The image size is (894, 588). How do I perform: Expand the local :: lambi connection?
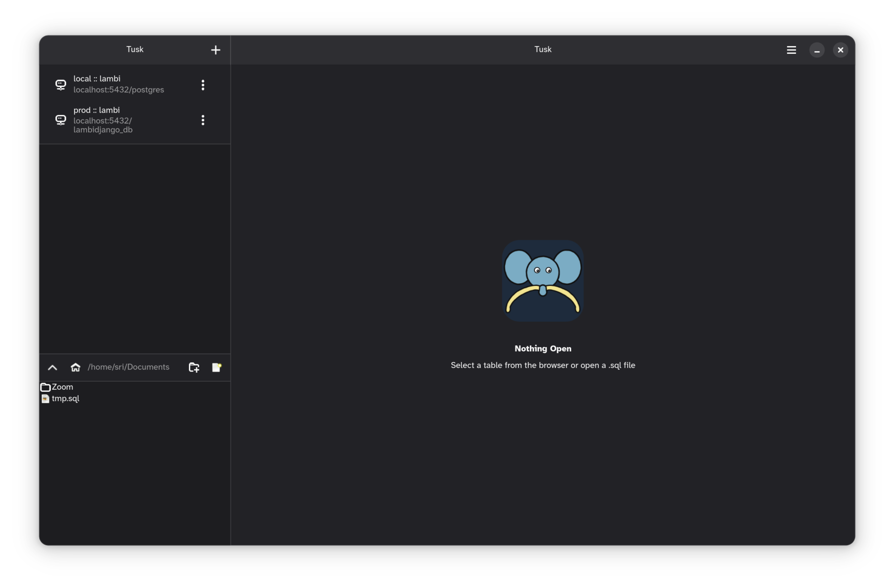[x=113, y=85]
